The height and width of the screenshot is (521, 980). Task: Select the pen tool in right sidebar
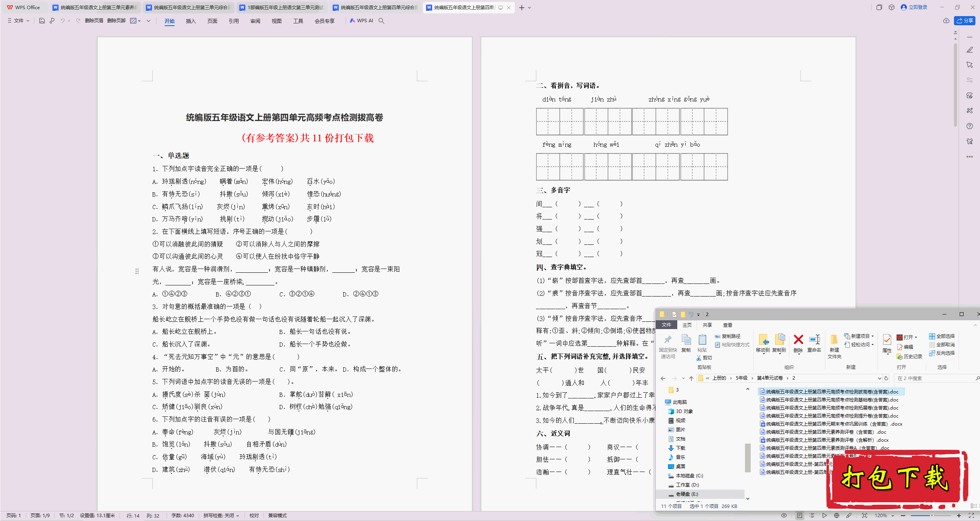[x=970, y=50]
